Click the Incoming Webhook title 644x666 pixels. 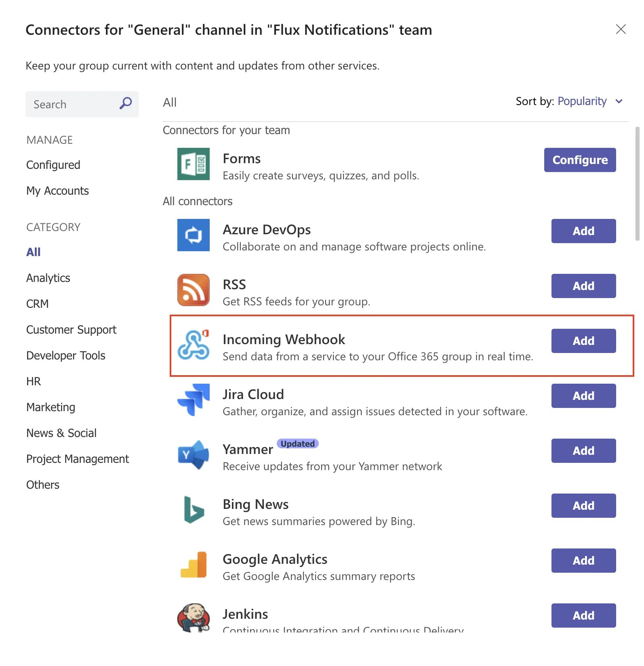coord(284,340)
